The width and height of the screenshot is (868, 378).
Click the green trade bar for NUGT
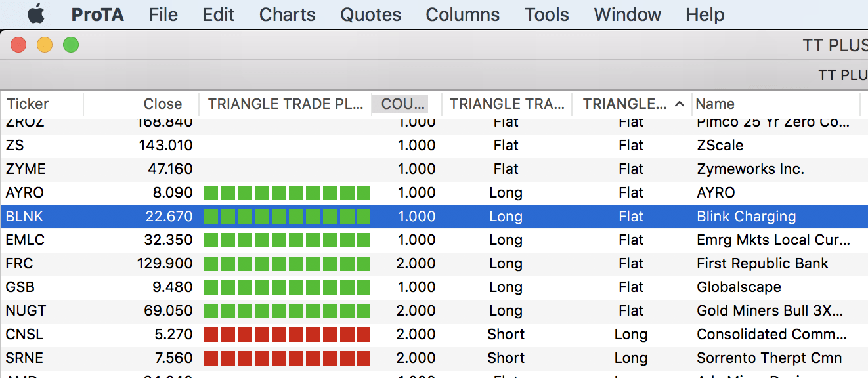(x=286, y=311)
